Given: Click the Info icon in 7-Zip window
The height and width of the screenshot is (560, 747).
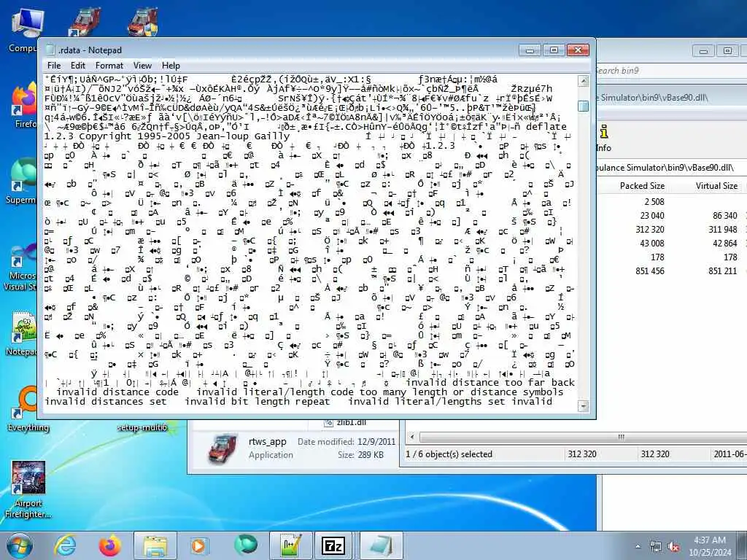Looking at the screenshot, I should click(603, 138).
